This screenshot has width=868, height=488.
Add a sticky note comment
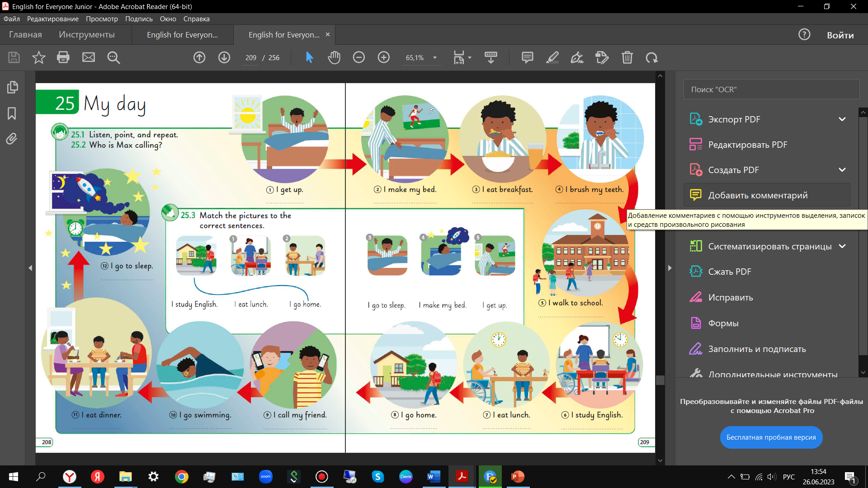[527, 57]
